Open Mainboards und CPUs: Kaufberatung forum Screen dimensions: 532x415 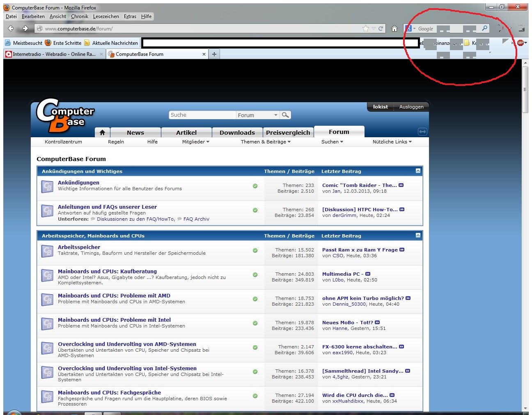[x=107, y=271]
